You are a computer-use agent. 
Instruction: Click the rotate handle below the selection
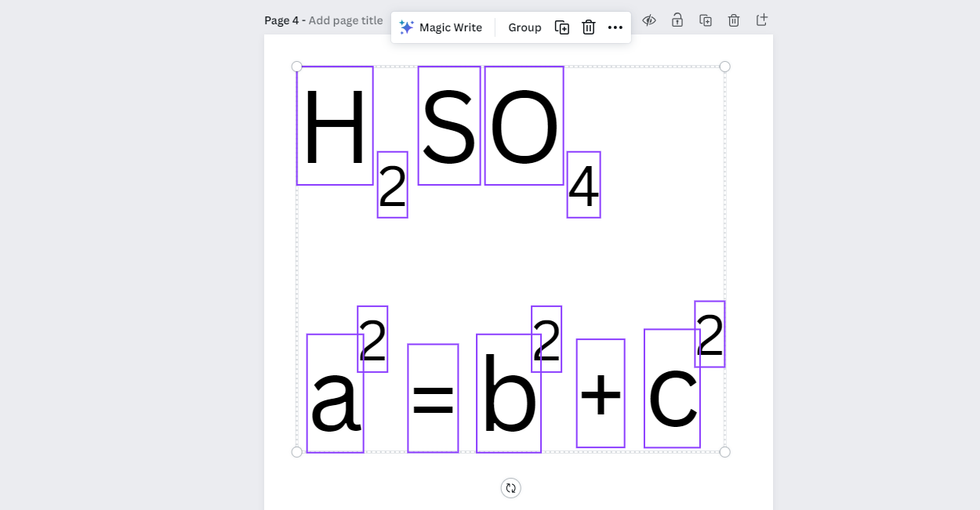(511, 488)
